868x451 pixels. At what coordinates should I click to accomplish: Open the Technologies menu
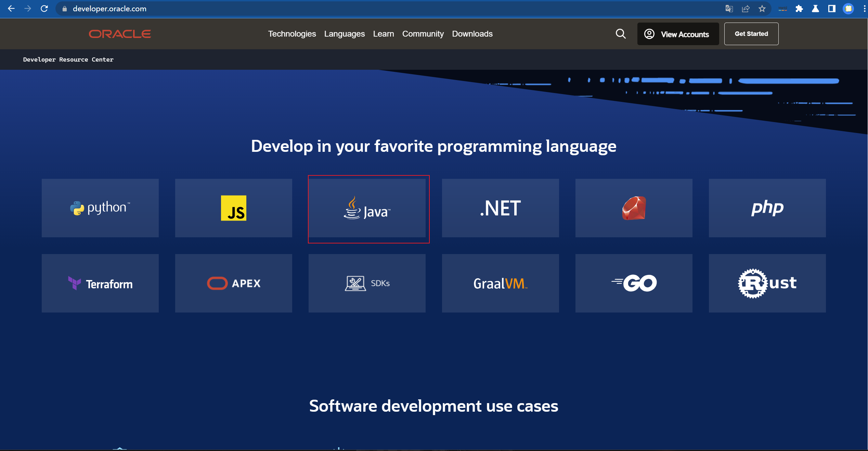tap(292, 34)
